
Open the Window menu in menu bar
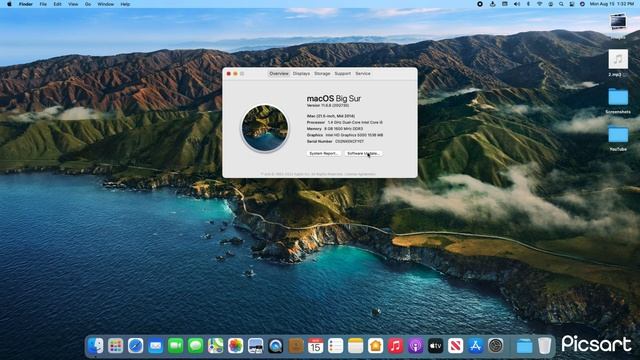[x=106, y=4]
